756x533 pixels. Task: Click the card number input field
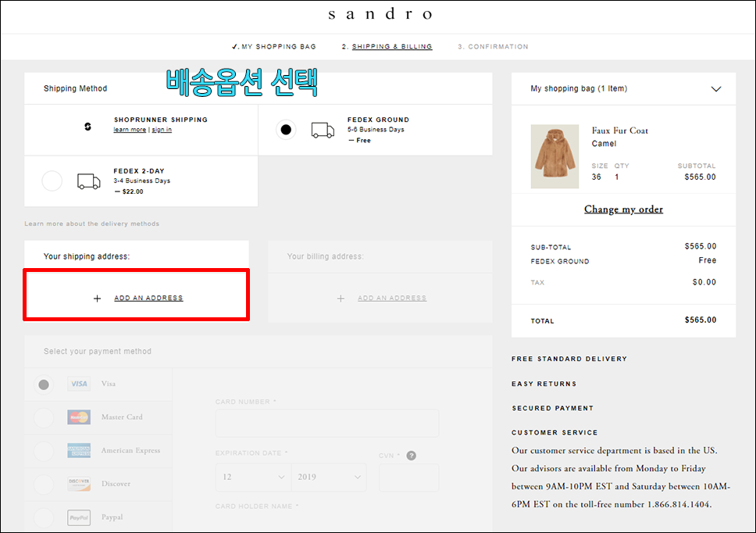click(x=326, y=423)
